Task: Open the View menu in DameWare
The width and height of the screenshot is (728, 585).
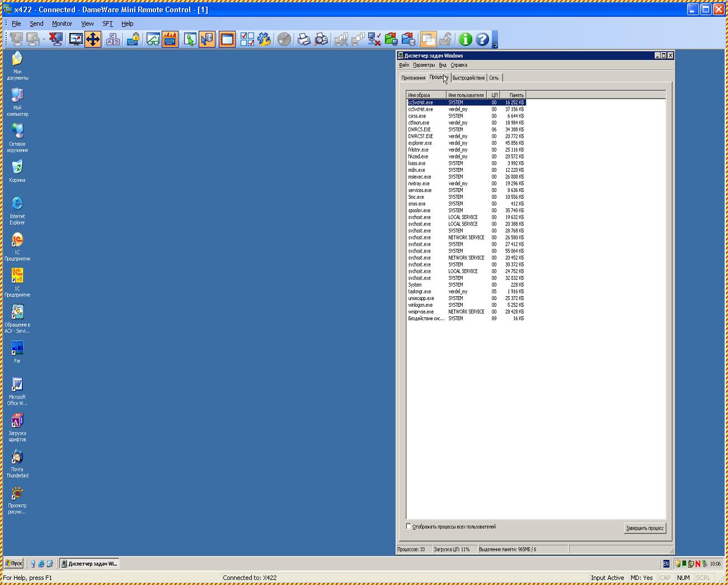Action: [x=87, y=24]
